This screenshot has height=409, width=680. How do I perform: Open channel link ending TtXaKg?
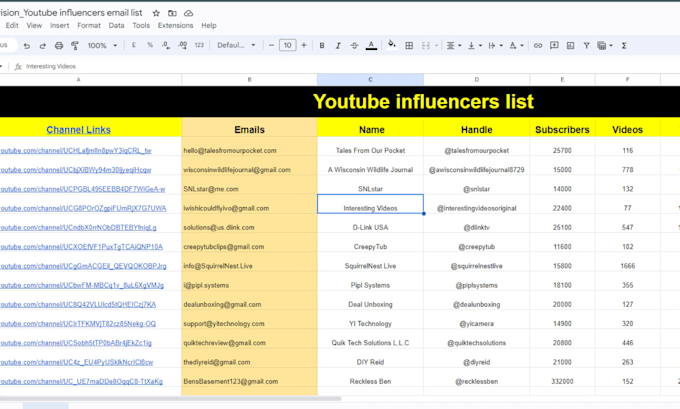[82, 381]
